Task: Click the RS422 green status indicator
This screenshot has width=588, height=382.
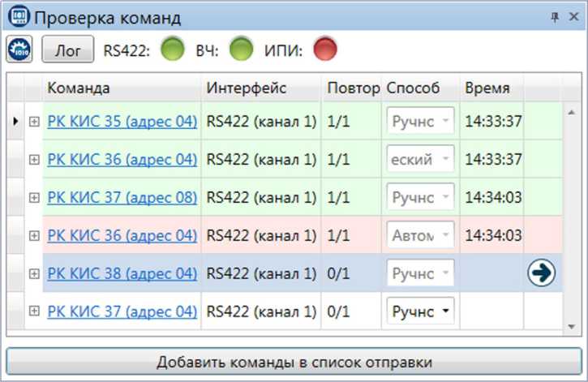Action: pos(173,49)
